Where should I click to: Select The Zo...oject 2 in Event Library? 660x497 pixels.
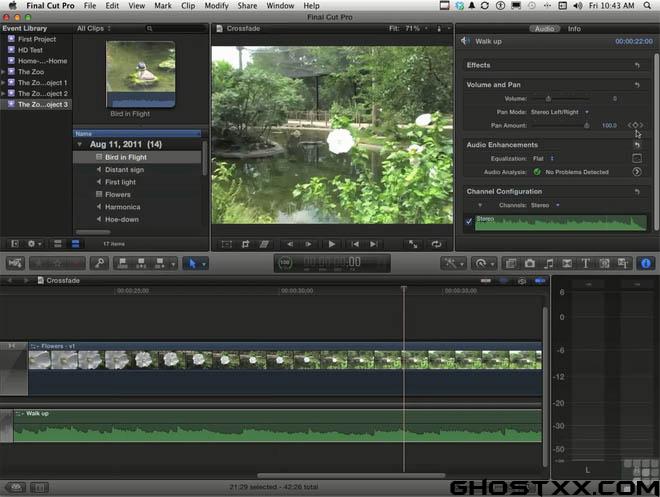point(37,93)
